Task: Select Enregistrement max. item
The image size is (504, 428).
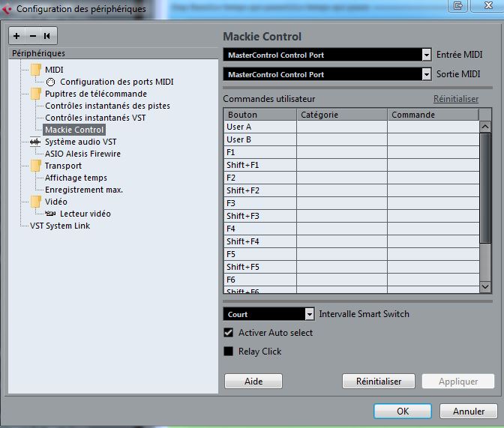Action: tap(84, 190)
